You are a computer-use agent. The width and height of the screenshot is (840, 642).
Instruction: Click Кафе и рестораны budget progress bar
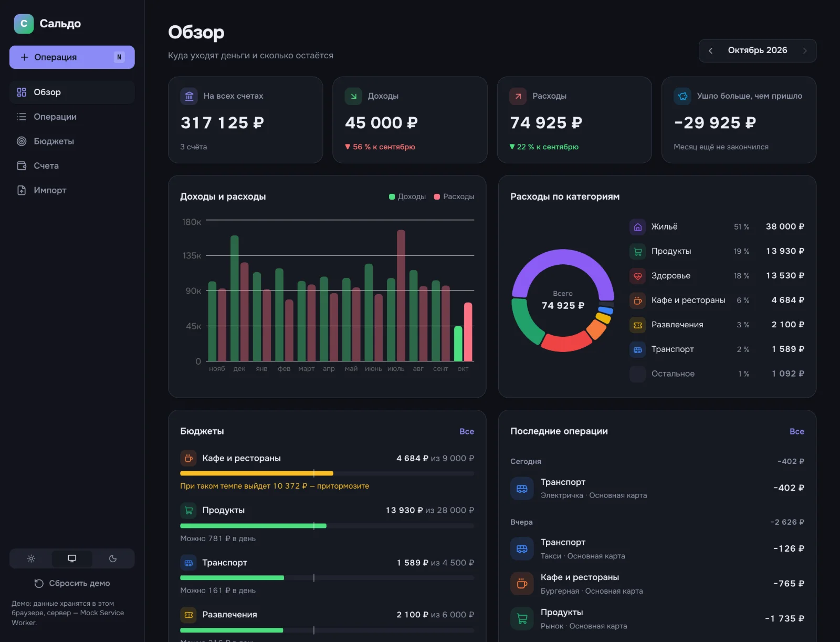tap(327, 473)
